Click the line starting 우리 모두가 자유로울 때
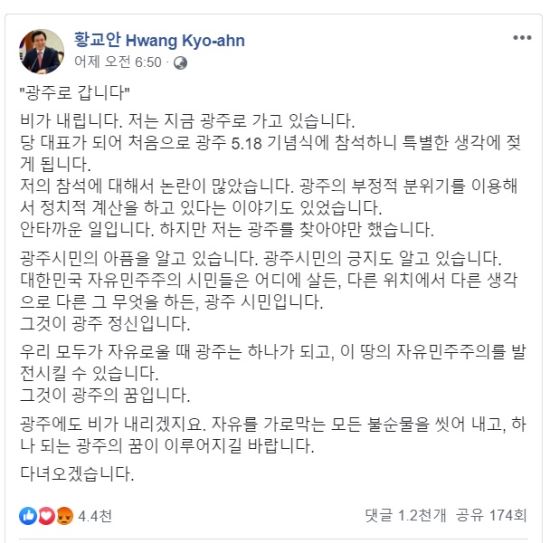Viewport: 550px width, 543px height. (x=273, y=351)
